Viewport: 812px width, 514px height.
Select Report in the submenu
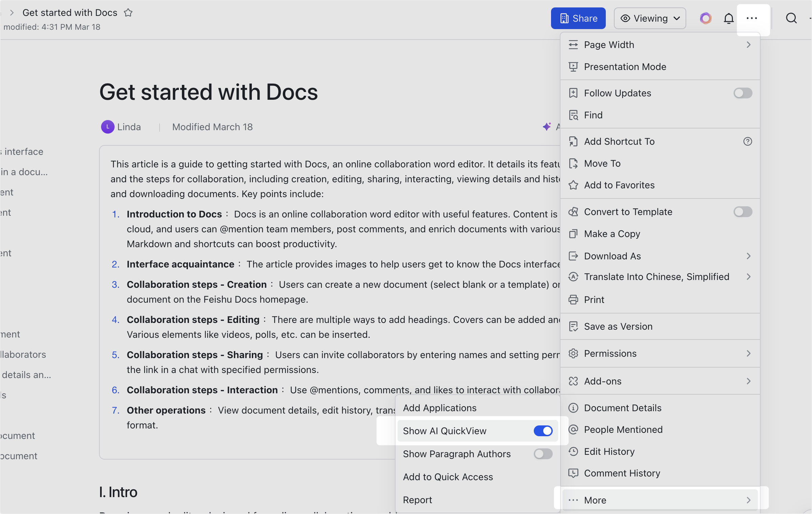tap(477, 500)
